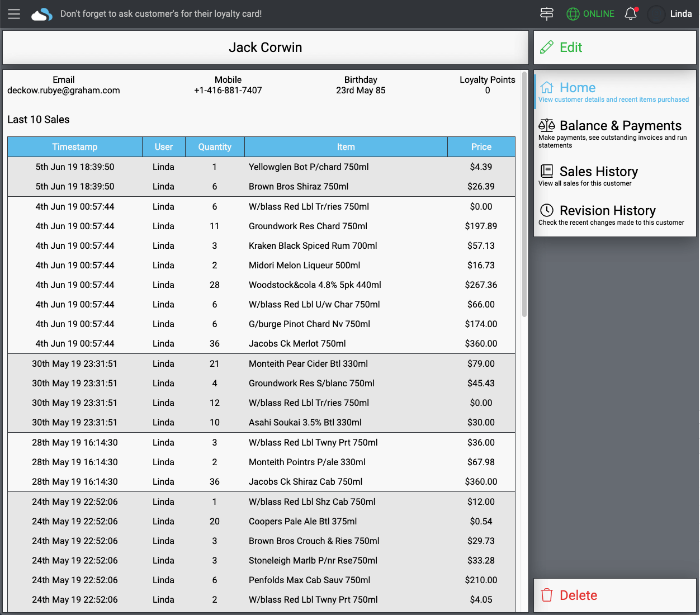Click the green pencil Edit icon
The height and width of the screenshot is (615, 700).
[547, 48]
